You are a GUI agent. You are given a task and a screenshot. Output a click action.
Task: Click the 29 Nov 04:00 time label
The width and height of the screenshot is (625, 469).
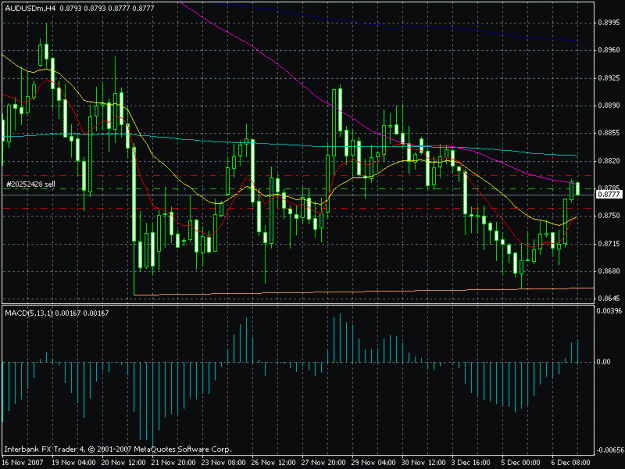(373, 463)
